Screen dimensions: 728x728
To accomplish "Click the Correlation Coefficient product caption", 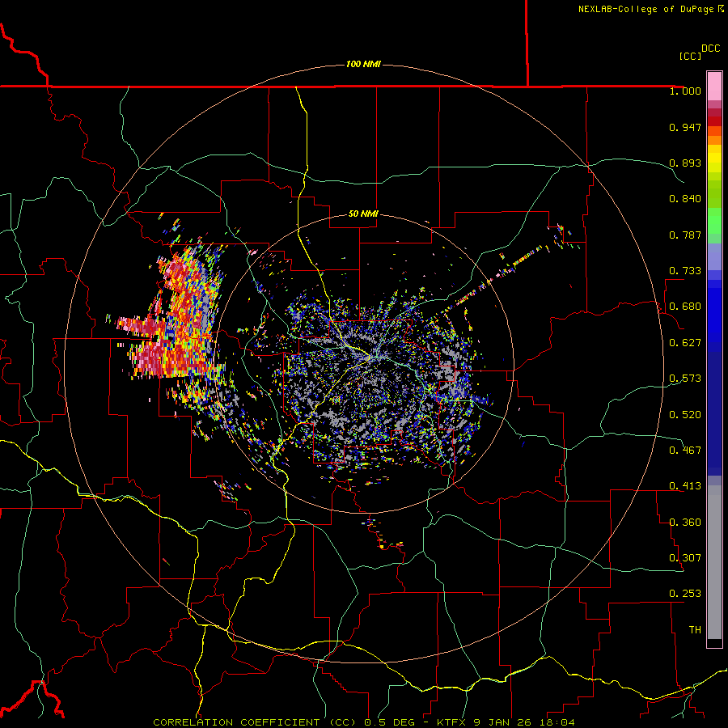I will point(364,722).
